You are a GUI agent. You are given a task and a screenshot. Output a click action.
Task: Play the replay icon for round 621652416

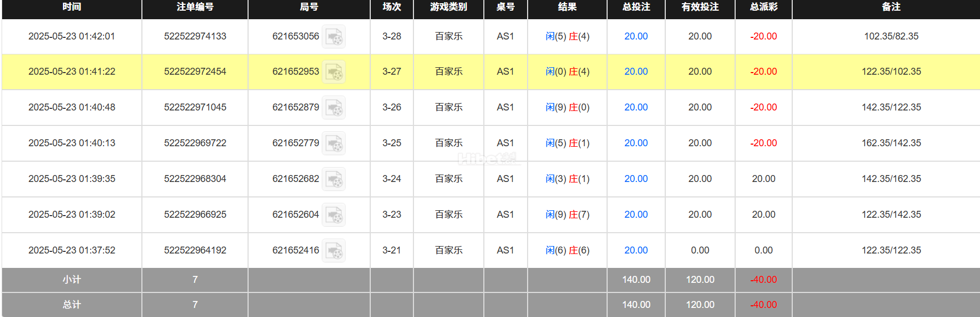334,251
